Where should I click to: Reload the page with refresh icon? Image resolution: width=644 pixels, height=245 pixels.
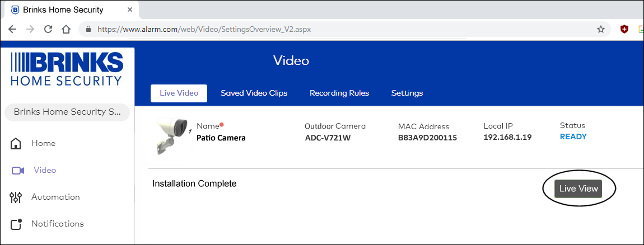pos(48,30)
